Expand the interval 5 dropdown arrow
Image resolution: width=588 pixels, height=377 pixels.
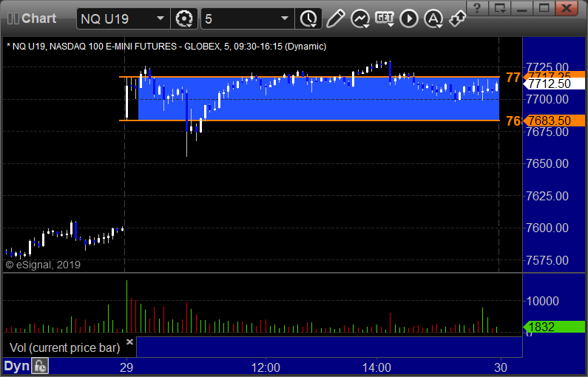click(x=285, y=18)
